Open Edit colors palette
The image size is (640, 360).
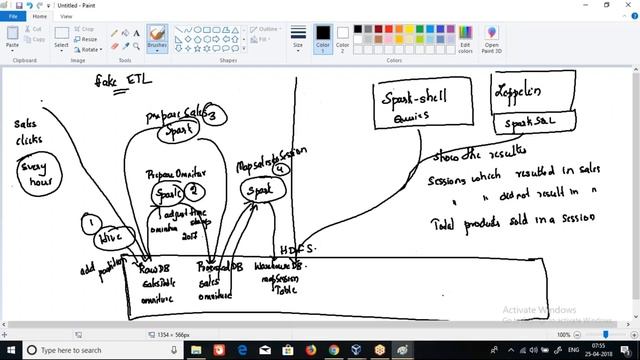(x=465, y=39)
